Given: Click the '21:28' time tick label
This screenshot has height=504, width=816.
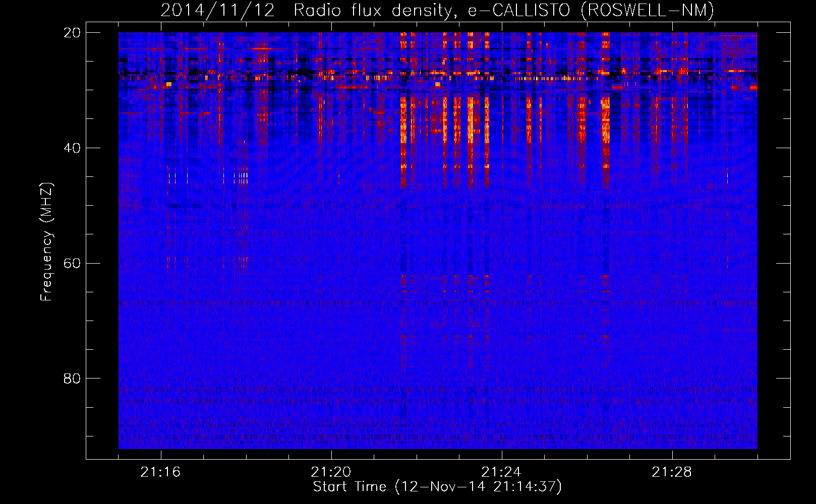Looking at the screenshot, I should pyautogui.click(x=672, y=472).
